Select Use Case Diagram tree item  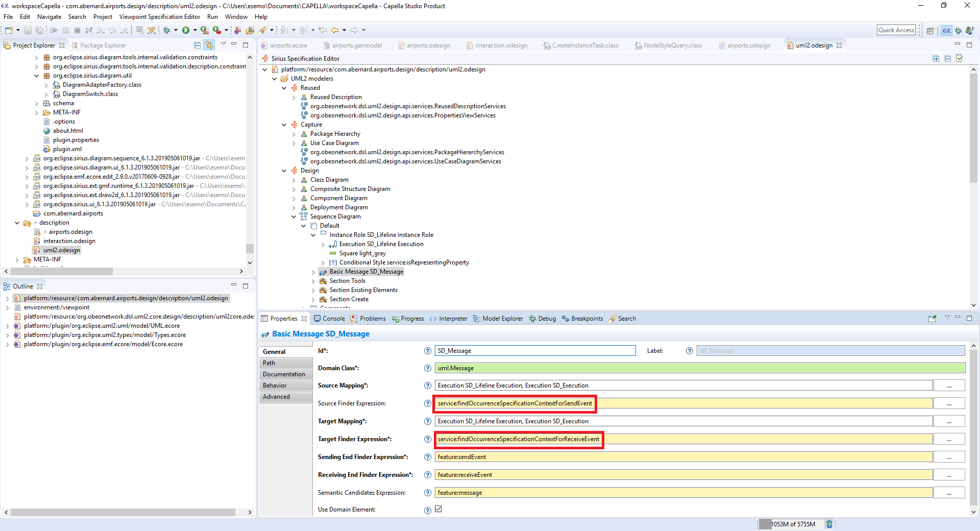[x=334, y=143]
